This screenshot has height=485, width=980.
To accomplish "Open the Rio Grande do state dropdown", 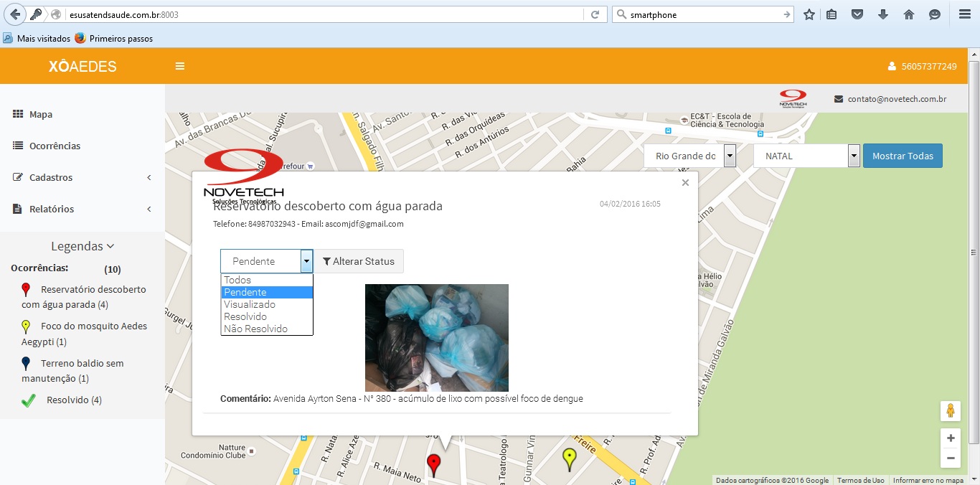I will tap(689, 156).
